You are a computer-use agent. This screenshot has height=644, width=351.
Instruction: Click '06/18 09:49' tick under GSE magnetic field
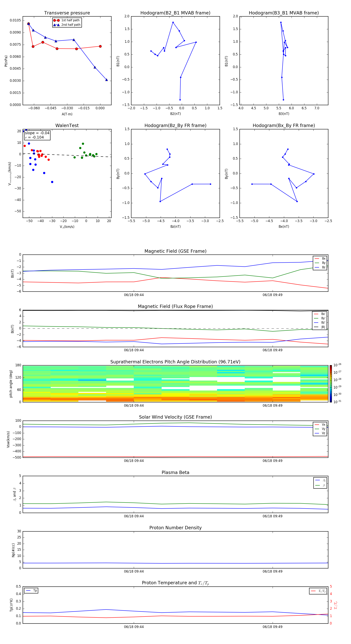pyautogui.click(x=272, y=295)
